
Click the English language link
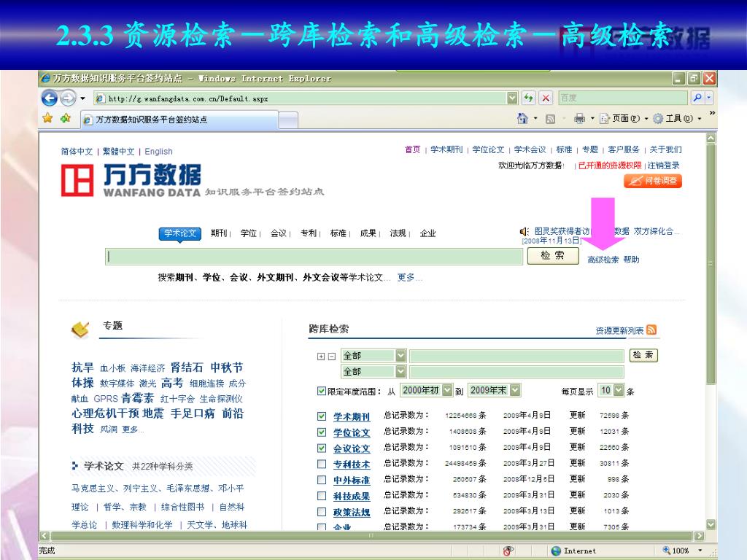point(158,152)
